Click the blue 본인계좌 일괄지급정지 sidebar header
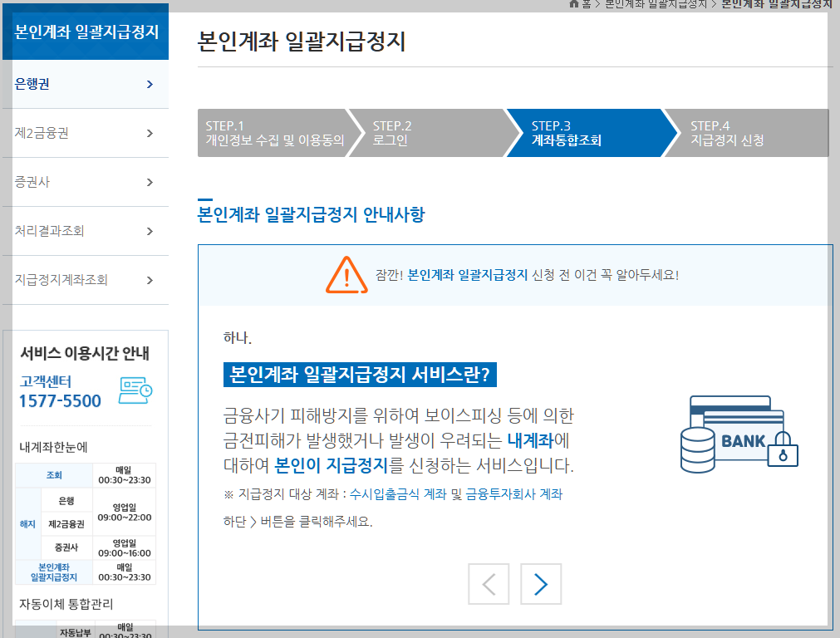The width and height of the screenshot is (840, 638). coord(86,32)
